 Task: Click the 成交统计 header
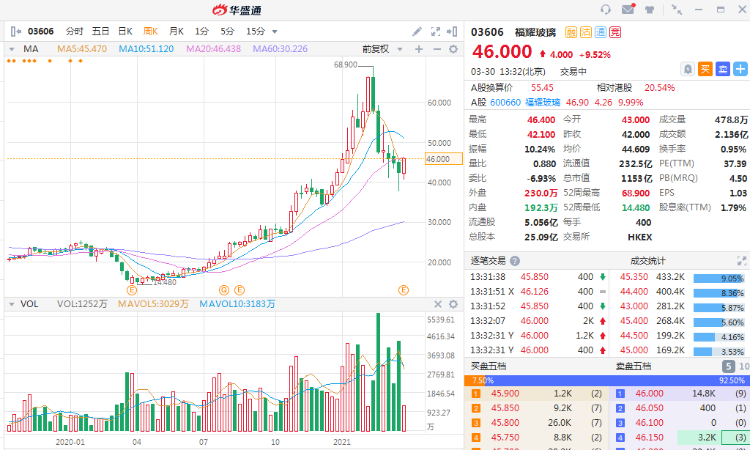click(647, 261)
